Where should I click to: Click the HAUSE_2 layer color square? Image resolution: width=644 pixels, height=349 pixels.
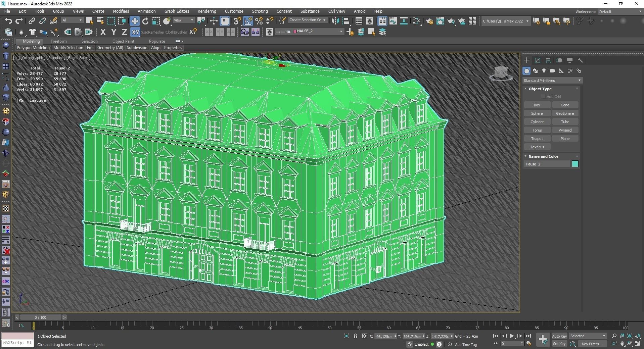tap(295, 31)
